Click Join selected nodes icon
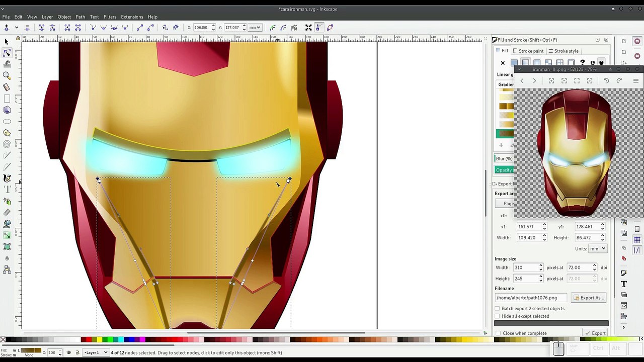The width and height of the screenshot is (644, 362). click(41, 27)
